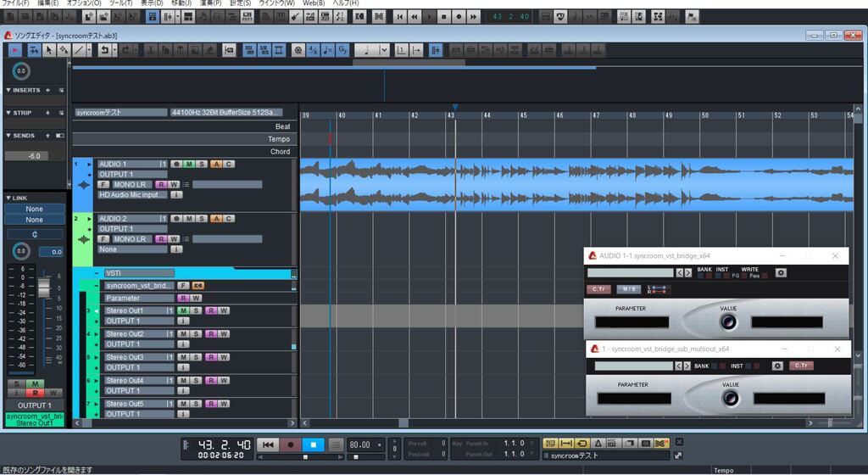Toggle automation Write on Stereo Out3
Viewport: 868px width, 475px height.
click(224, 357)
